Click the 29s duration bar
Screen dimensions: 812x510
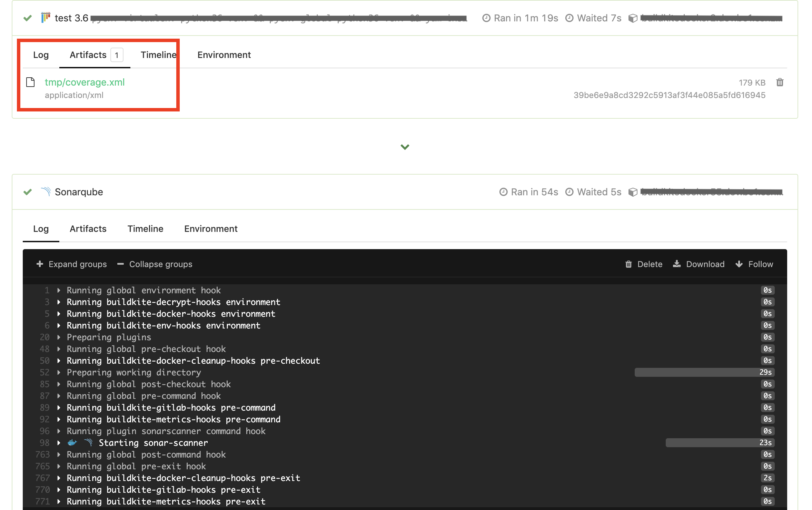point(704,372)
